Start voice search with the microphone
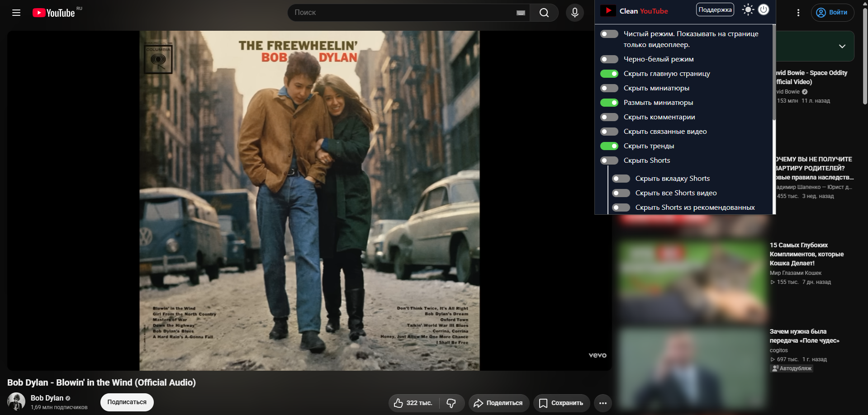The width and height of the screenshot is (868, 415). click(x=575, y=13)
